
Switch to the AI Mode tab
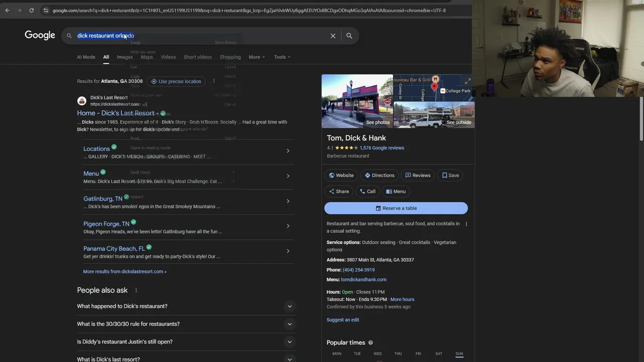[86, 57]
